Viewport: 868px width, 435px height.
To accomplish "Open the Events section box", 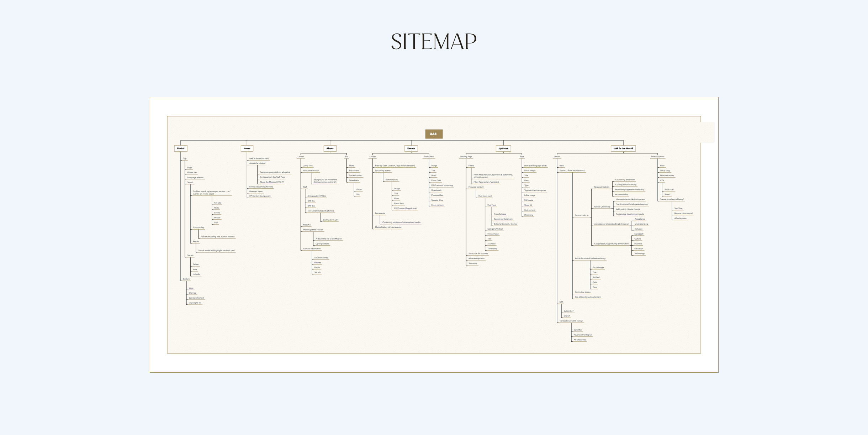I will (411, 148).
